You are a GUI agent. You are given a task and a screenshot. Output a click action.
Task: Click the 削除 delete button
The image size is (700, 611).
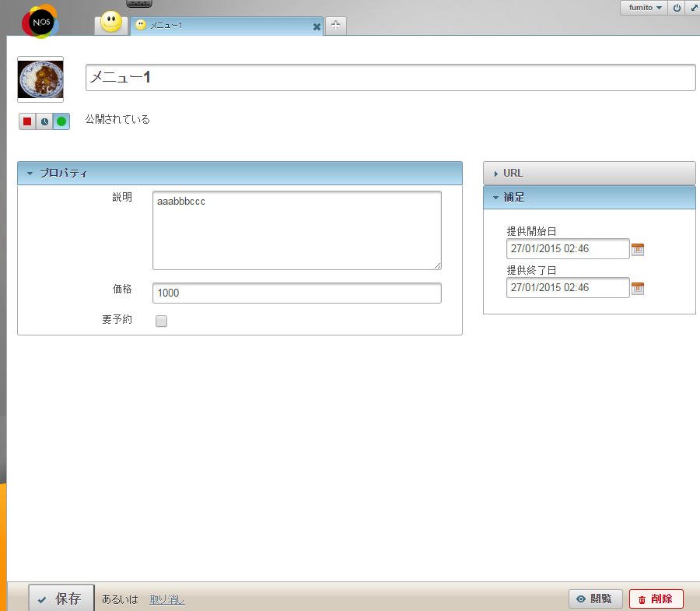(656, 599)
